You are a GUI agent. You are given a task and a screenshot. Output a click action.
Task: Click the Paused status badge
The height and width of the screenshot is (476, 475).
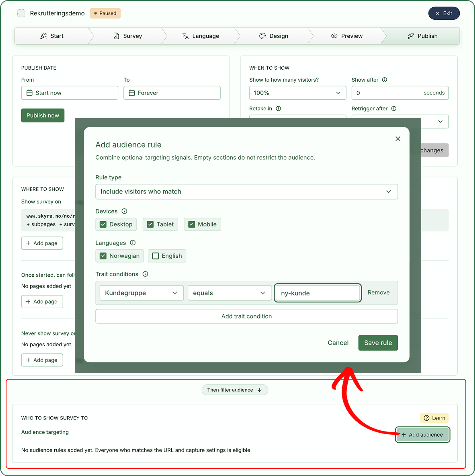click(105, 13)
